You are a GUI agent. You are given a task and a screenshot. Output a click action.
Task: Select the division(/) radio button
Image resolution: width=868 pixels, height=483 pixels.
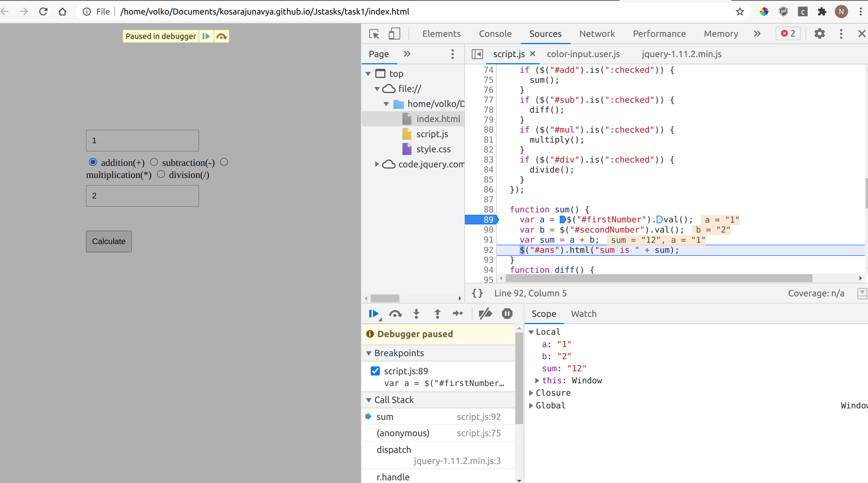point(161,174)
